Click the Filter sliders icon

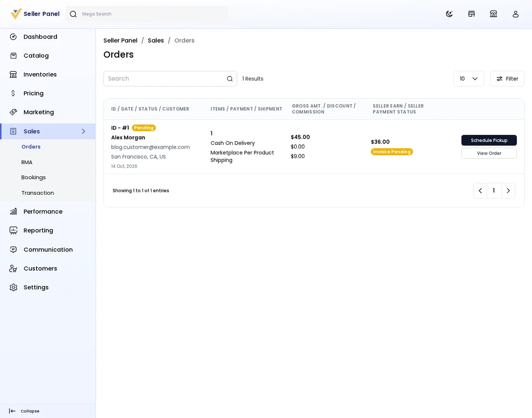click(499, 79)
